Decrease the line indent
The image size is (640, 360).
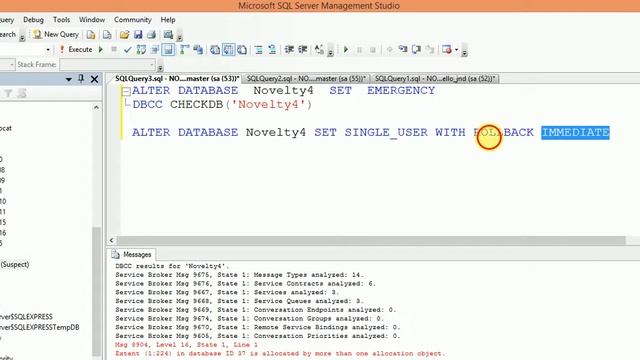(x=289, y=50)
